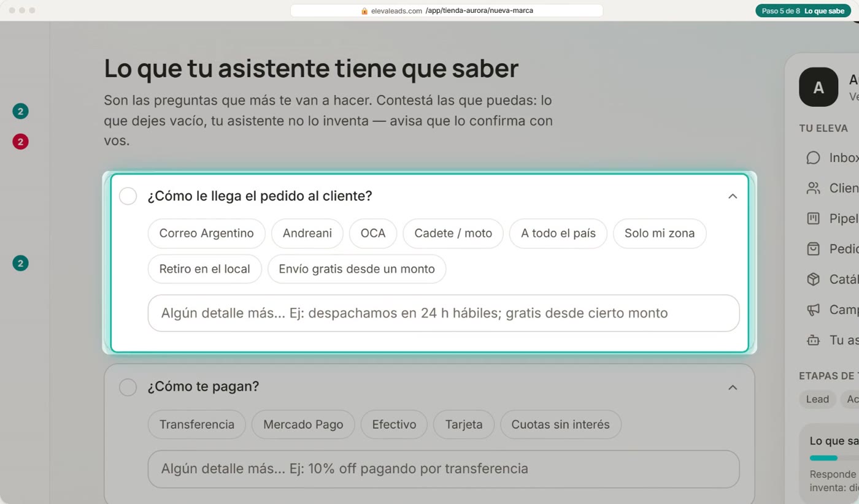This screenshot has width=859, height=504.
Task: Mark the '¿Cómo te pagan?' circle
Action: click(128, 387)
